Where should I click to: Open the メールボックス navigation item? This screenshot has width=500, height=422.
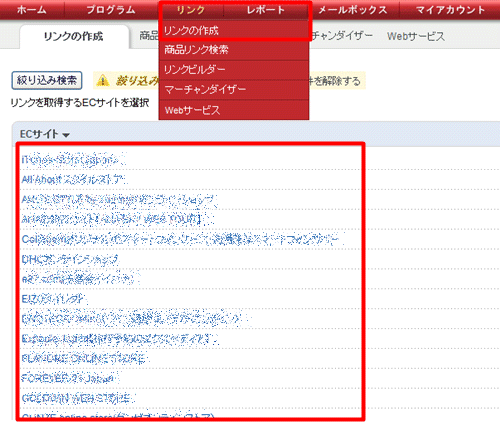tap(353, 10)
